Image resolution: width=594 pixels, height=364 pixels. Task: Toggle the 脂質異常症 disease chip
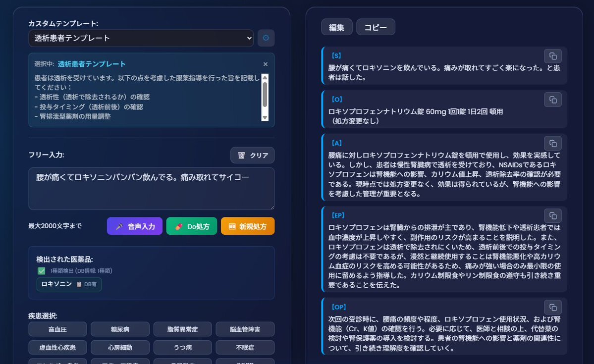coord(183,329)
